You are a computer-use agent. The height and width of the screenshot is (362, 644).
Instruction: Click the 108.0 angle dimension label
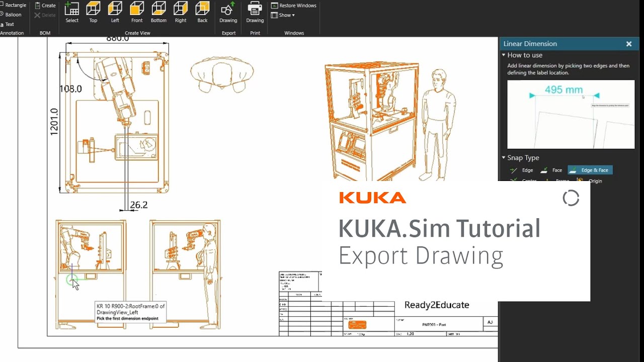[70, 89]
